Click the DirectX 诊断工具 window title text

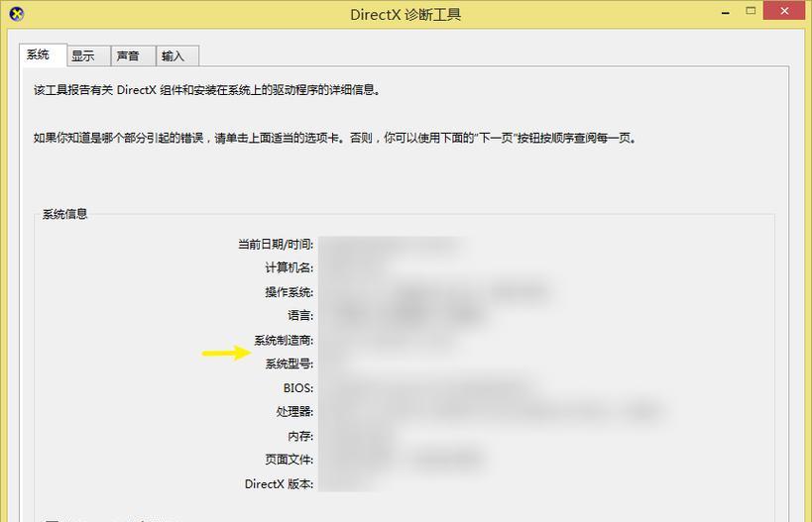(406, 15)
